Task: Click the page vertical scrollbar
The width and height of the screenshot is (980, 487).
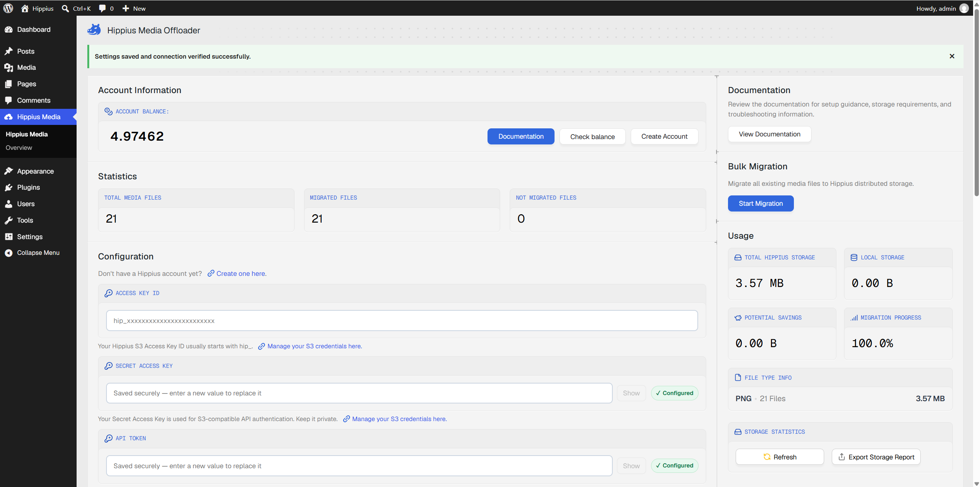Action: [x=977, y=103]
